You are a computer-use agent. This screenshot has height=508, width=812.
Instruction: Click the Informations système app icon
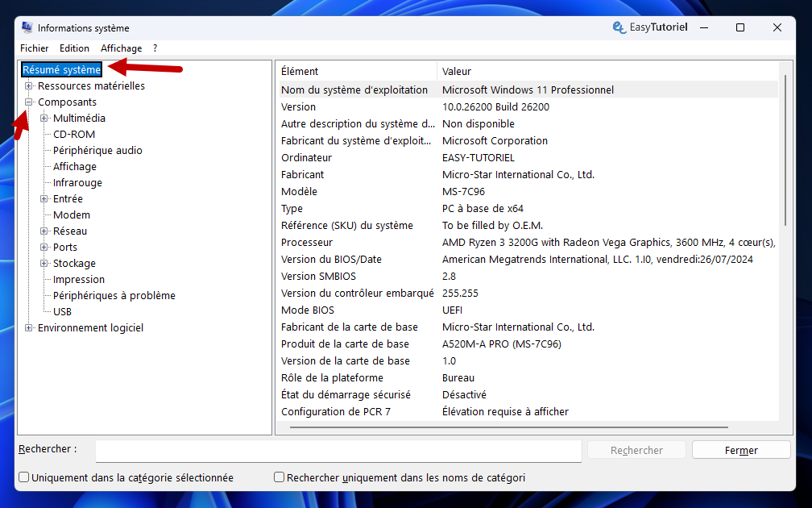click(27, 27)
